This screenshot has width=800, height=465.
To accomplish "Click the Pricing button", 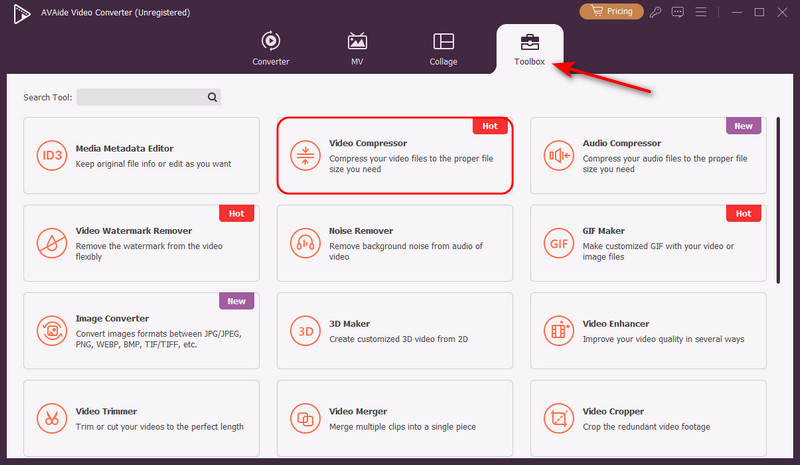I will coord(611,11).
